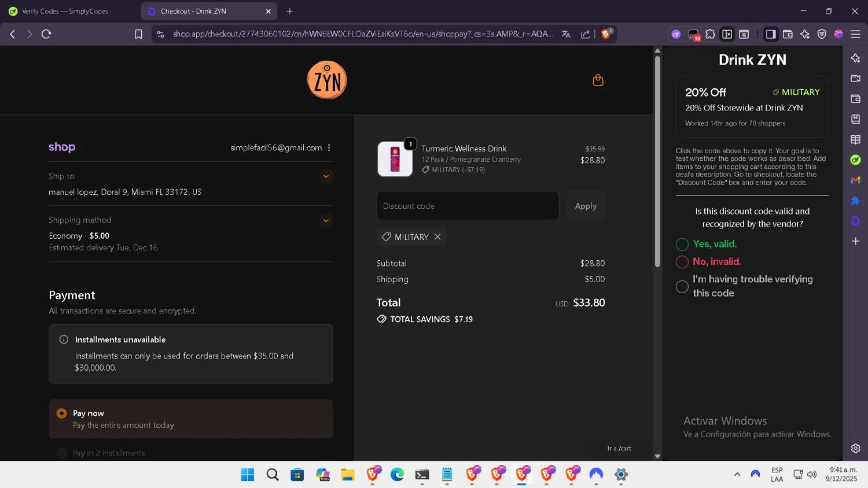Select "No, invalid." radio option
Screen dimensions: 868x488
pos(682,262)
